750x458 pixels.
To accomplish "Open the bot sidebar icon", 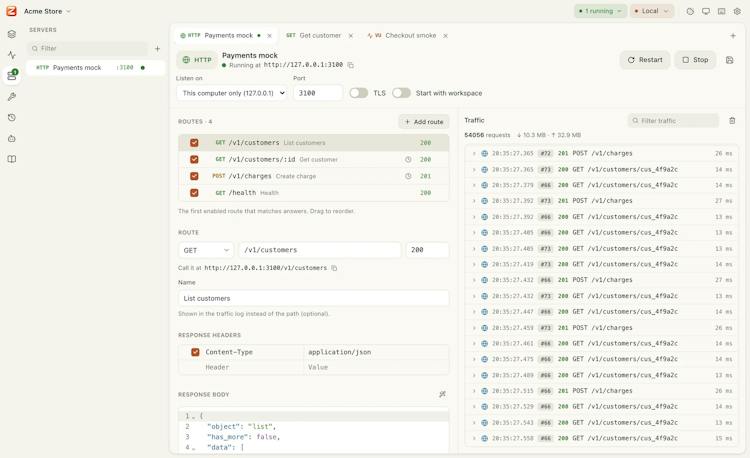I will (12, 139).
